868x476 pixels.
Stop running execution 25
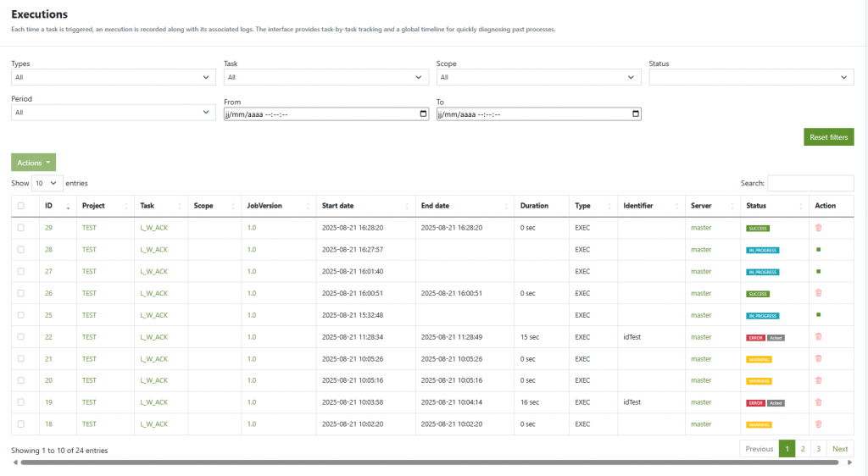pyautogui.click(x=818, y=315)
